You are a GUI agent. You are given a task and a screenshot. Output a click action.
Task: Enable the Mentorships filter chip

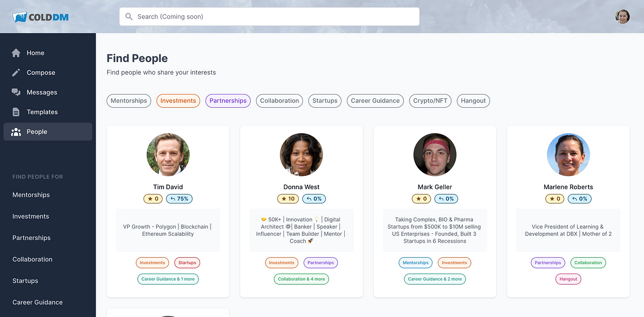click(129, 101)
